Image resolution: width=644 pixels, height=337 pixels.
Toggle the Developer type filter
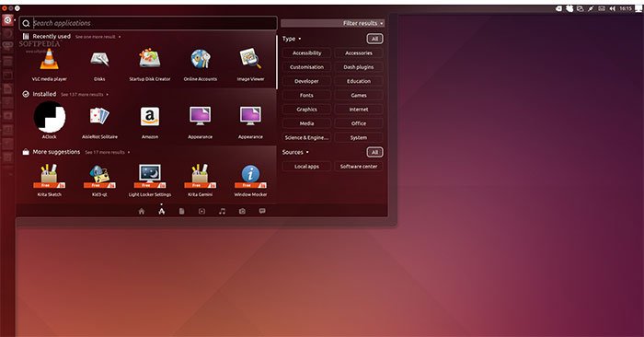(306, 81)
